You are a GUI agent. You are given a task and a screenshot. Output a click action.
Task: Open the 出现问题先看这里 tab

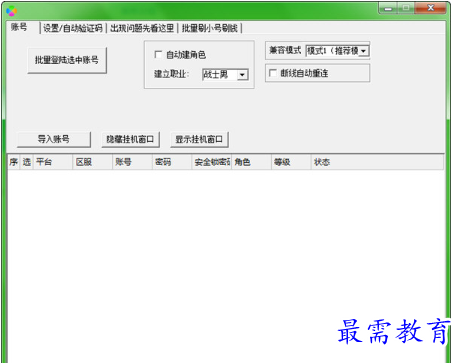(142, 28)
